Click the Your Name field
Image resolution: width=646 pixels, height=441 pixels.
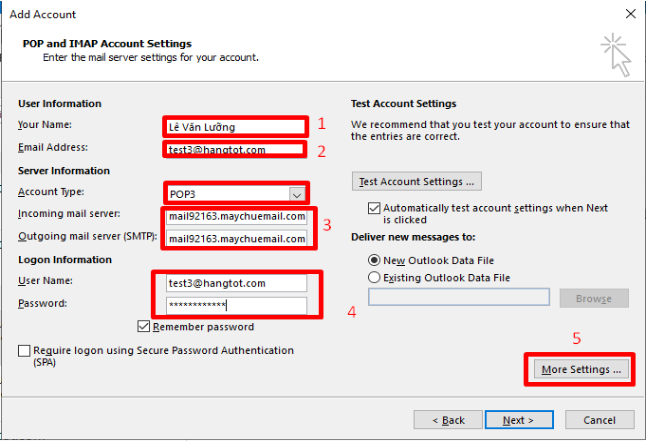[x=236, y=127]
